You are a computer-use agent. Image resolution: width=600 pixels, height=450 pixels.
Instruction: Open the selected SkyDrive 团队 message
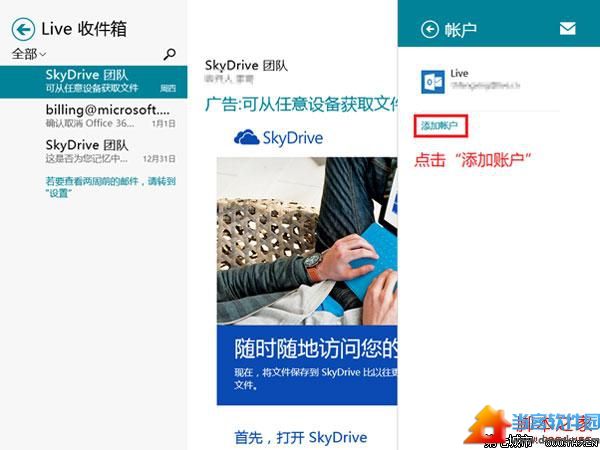point(94,82)
